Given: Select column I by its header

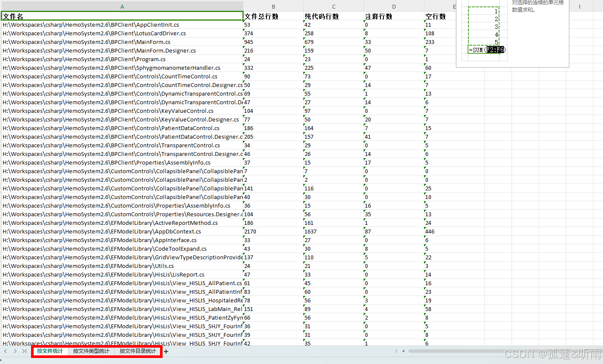Looking at the screenshot, I should 579,6.
